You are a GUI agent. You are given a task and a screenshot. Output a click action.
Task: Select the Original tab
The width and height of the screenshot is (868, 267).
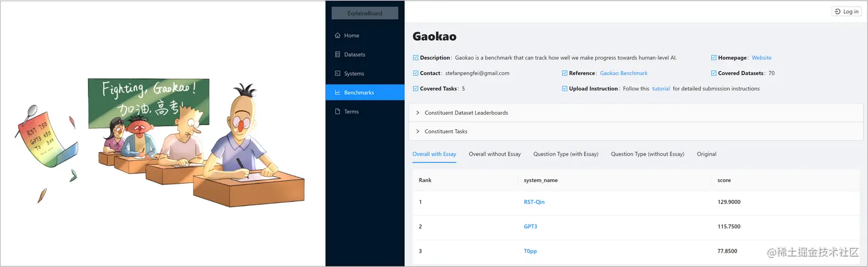pos(707,154)
